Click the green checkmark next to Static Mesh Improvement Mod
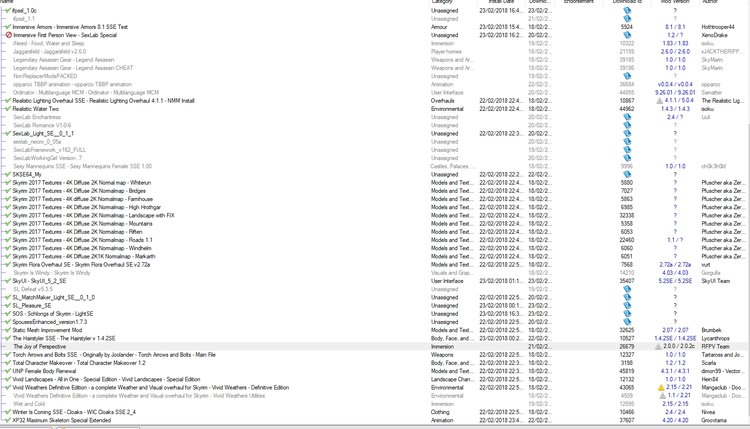750x429 pixels. tap(8, 330)
